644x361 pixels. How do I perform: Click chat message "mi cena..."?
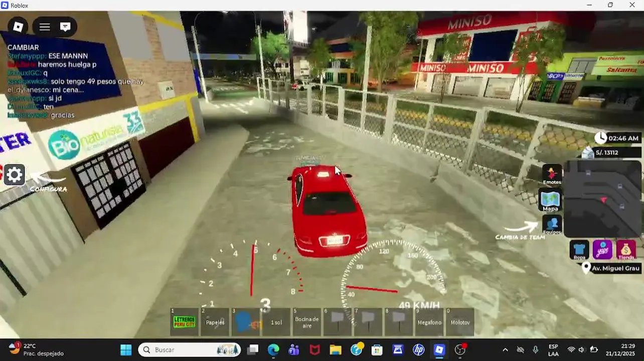tap(68, 90)
